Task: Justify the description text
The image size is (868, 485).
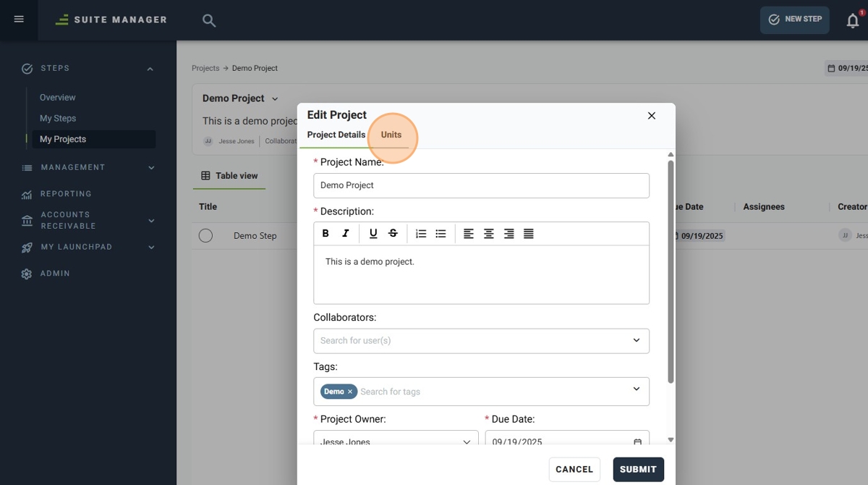Action: point(529,233)
